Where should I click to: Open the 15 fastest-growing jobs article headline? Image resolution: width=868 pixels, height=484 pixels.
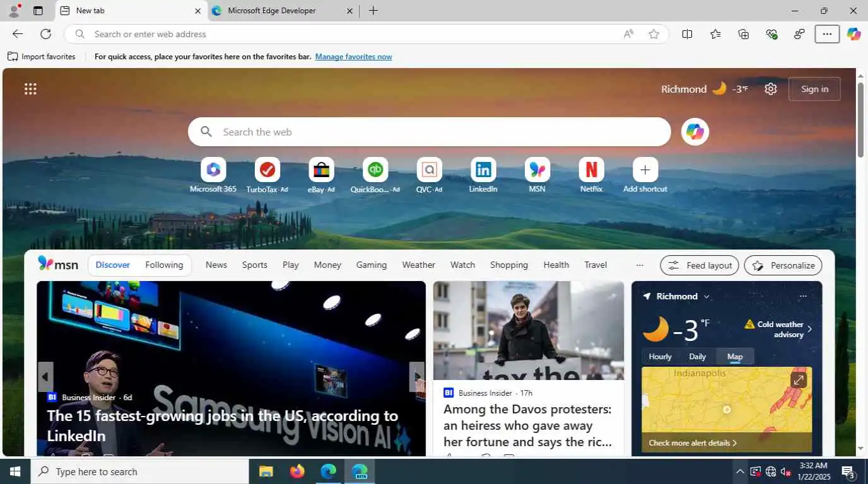tap(222, 425)
